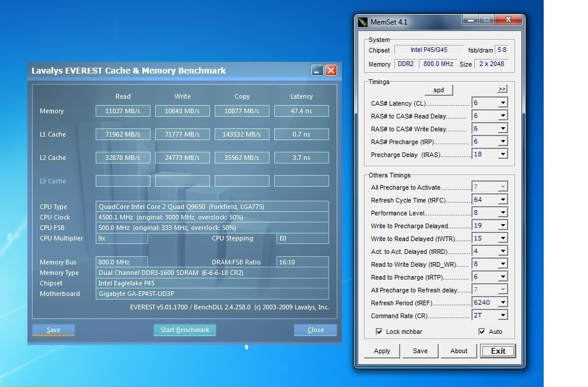Click the Start Benchmark button

(x=184, y=330)
